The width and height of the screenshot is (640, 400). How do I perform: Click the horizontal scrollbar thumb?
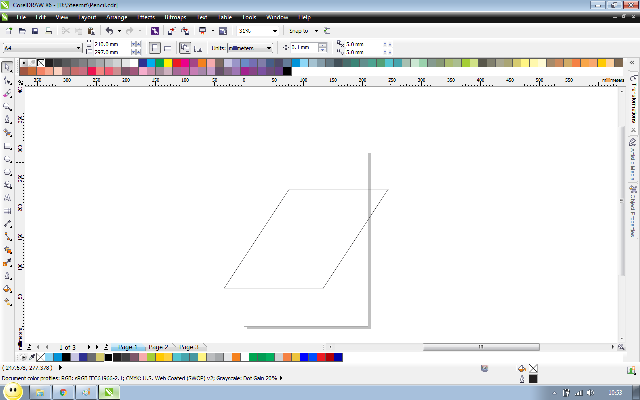coord(481,347)
